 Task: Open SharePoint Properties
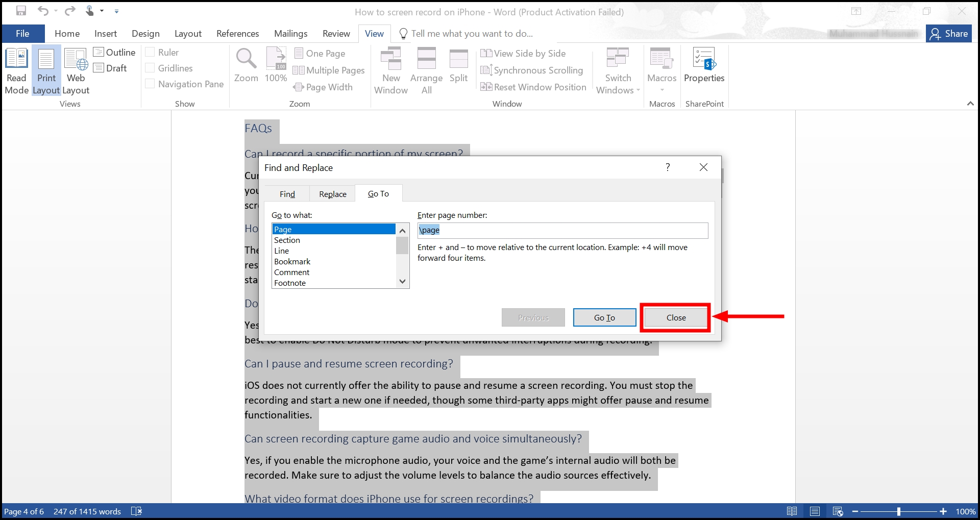point(704,65)
